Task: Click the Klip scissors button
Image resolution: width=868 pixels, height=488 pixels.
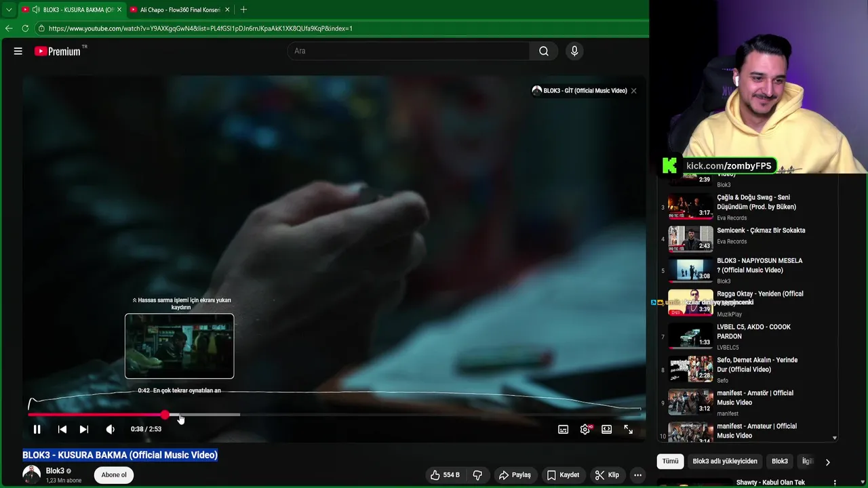Action: coord(606,475)
